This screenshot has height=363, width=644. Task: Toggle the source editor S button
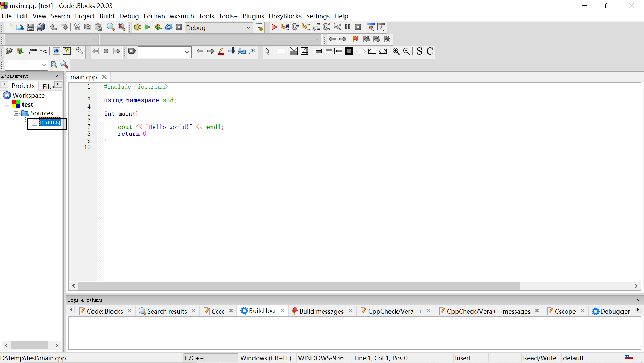point(419,51)
